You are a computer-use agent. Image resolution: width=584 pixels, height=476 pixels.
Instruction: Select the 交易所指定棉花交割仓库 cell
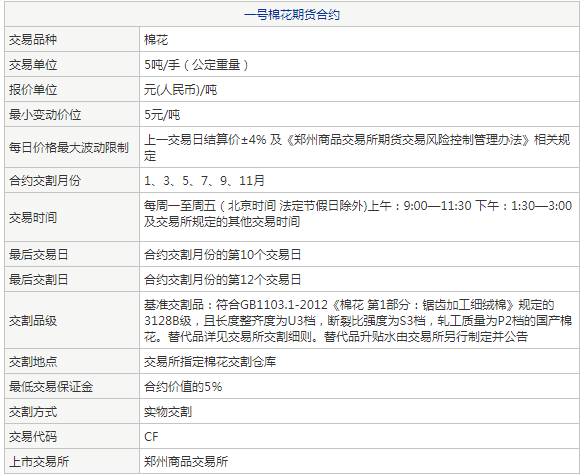359,361
